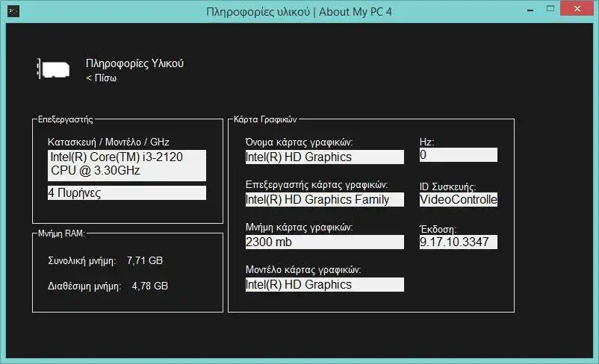Close the About My PC window

[577, 8]
